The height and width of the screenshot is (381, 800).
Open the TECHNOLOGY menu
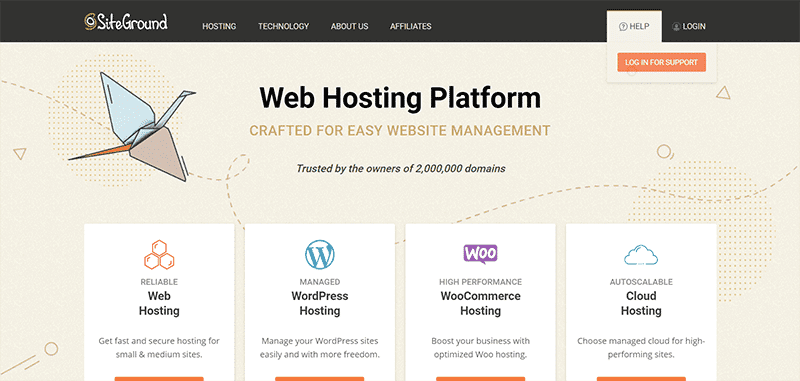[x=283, y=27]
